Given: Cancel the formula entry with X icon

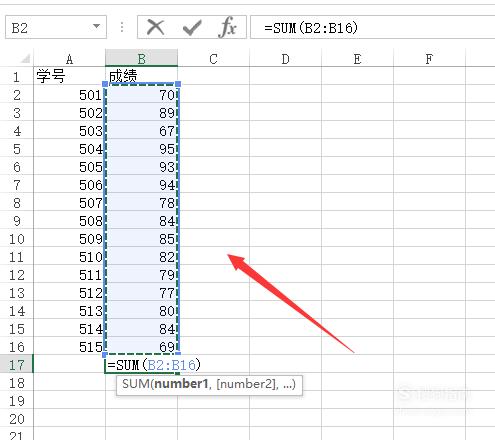Looking at the screenshot, I should [x=155, y=27].
